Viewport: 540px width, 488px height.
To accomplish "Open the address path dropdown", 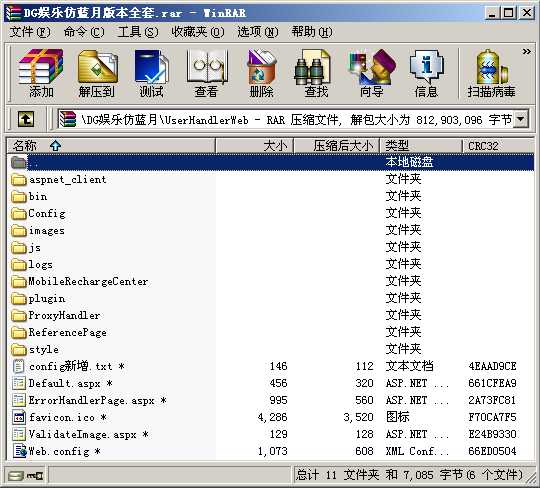I will coord(520,120).
